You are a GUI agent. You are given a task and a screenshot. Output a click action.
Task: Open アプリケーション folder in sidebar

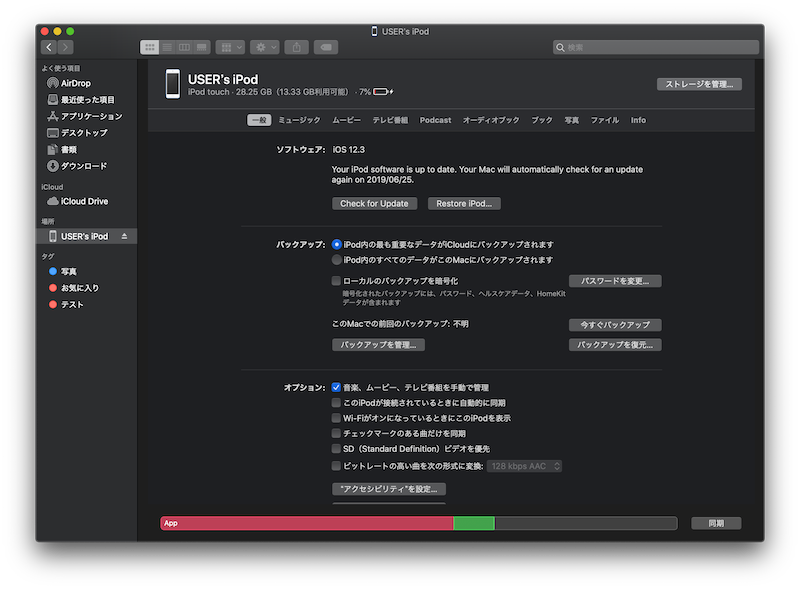87,116
